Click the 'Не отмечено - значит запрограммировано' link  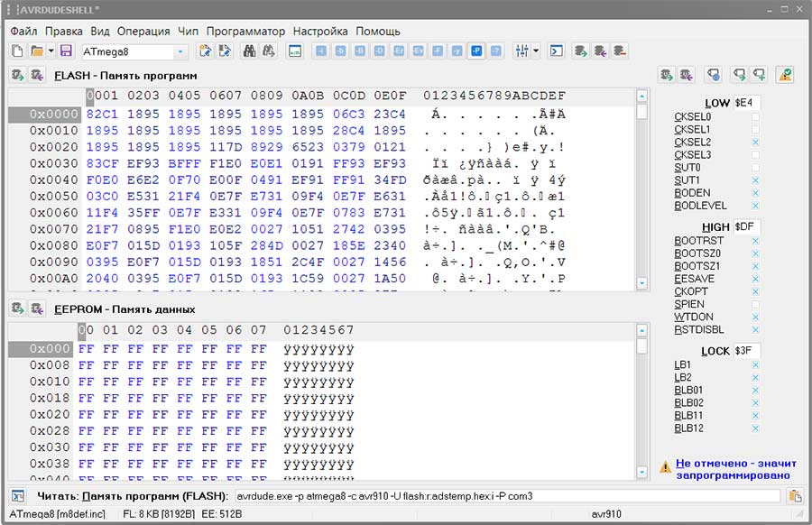tap(735, 469)
